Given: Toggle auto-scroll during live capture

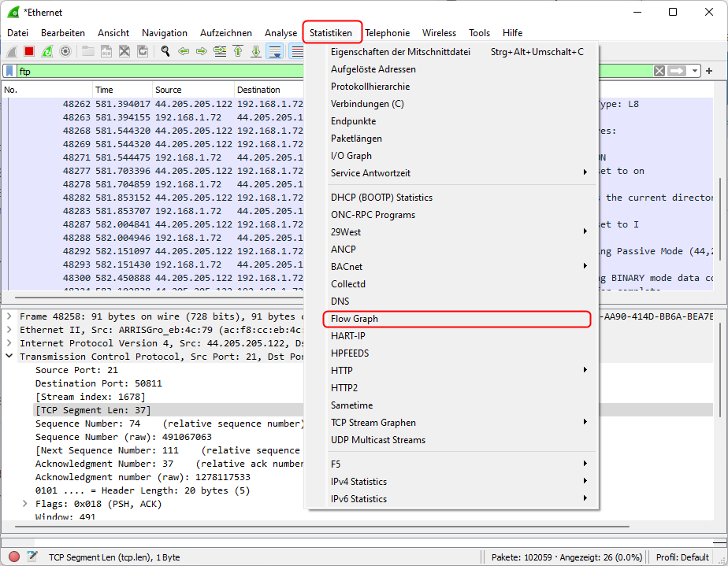Looking at the screenshot, I should [274, 51].
